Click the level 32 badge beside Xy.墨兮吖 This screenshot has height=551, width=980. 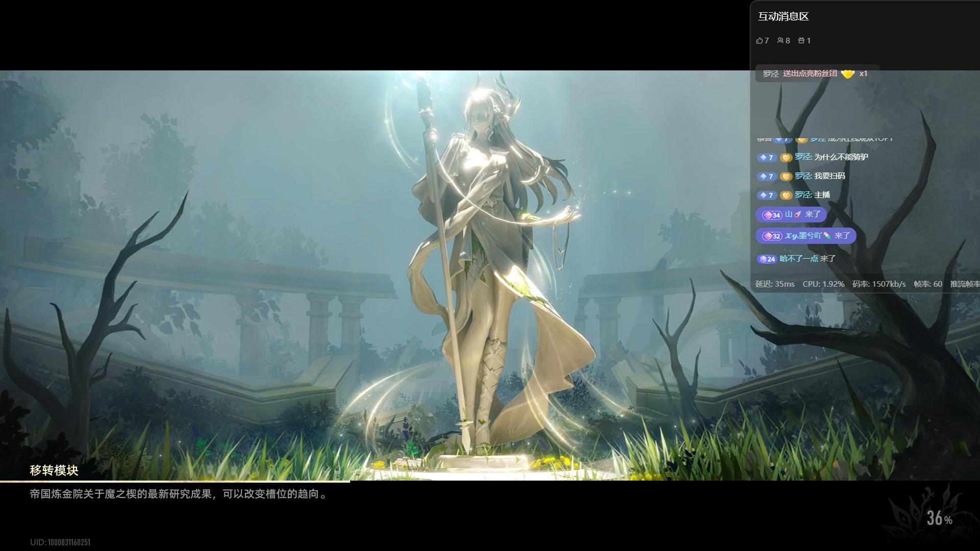pyautogui.click(x=772, y=236)
